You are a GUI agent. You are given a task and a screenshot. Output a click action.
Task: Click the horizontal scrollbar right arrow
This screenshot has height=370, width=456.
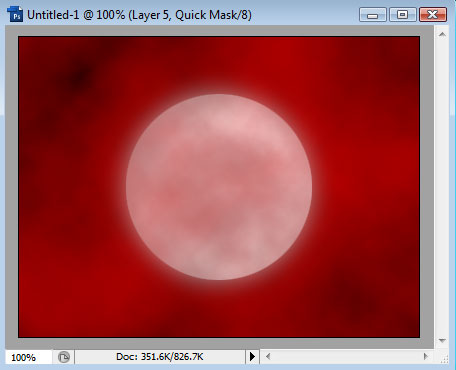(426, 357)
